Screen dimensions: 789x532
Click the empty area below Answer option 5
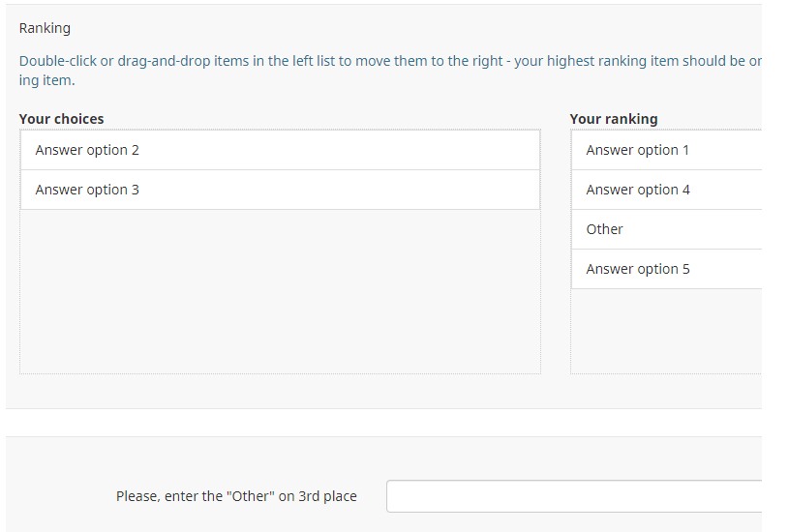point(666,330)
